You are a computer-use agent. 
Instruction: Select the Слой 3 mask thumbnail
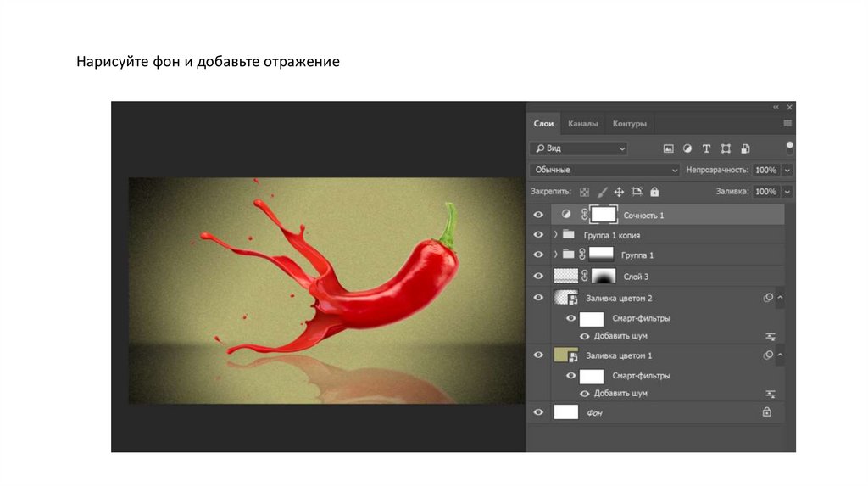[x=604, y=276]
